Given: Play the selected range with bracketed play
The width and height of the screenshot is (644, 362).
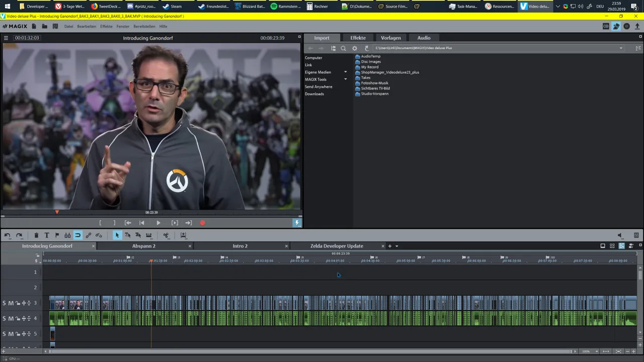Looking at the screenshot, I should click(x=175, y=223).
